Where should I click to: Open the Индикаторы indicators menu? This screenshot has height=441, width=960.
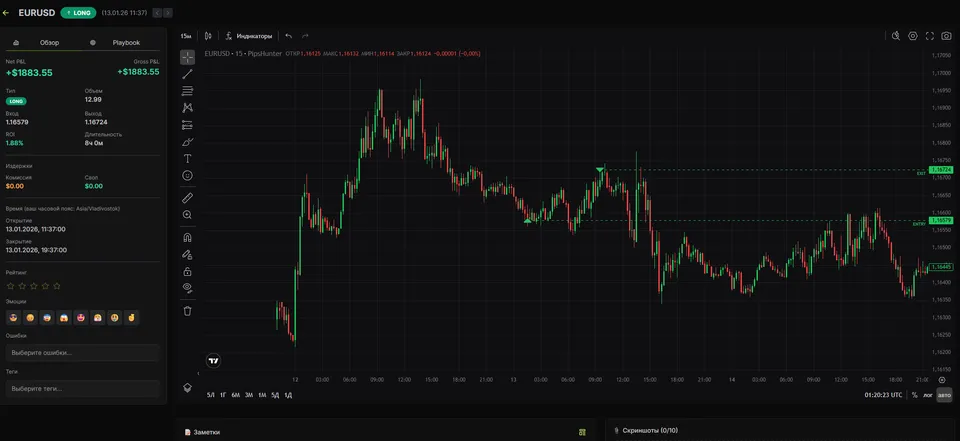coord(249,36)
